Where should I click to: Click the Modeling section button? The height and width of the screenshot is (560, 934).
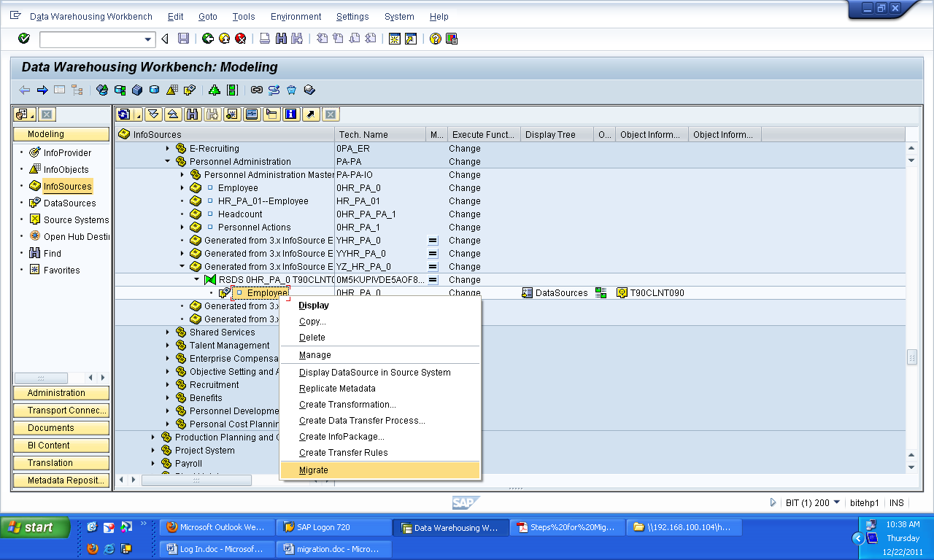coord(61,134)
